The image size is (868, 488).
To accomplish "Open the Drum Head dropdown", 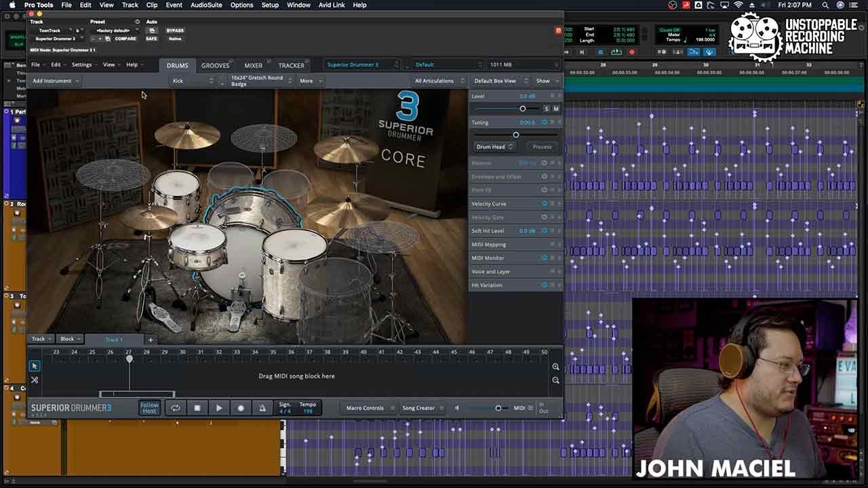I will click(x=494, y=146).
